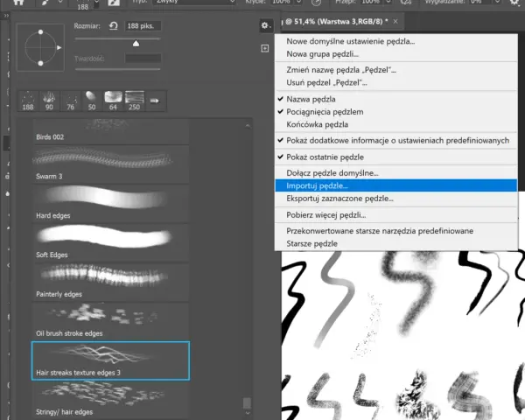Choose Eksportuj zaznaczone pędzle menu item

coord(396,199)
